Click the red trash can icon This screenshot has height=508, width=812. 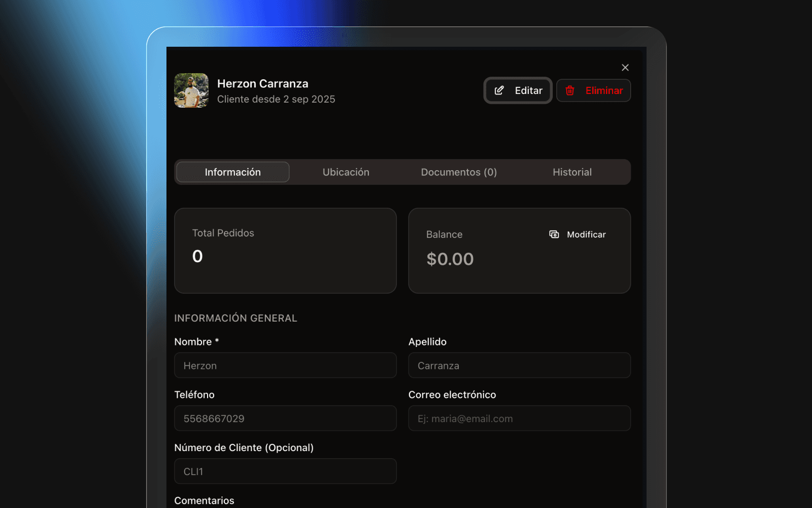tap(570, 90)
